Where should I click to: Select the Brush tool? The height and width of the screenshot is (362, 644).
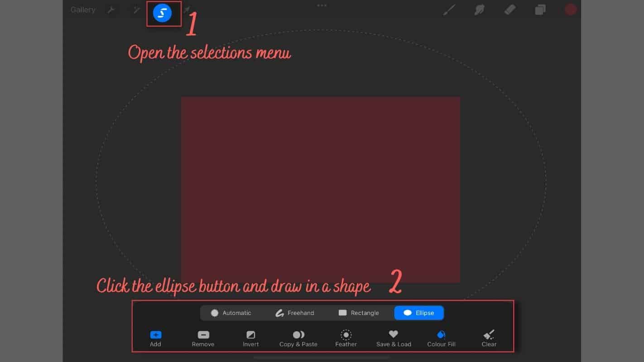click(x=449, y=10)
